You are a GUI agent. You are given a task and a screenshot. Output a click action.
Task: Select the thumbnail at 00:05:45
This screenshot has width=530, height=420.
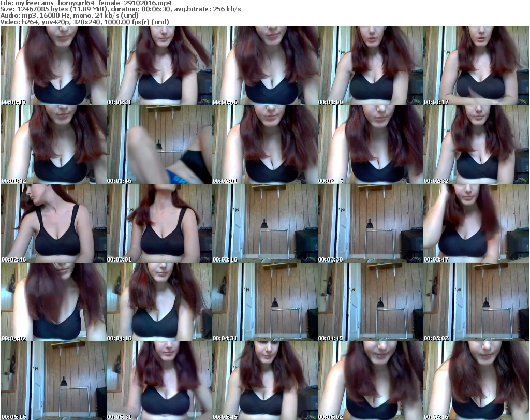[x=264, y=381]
